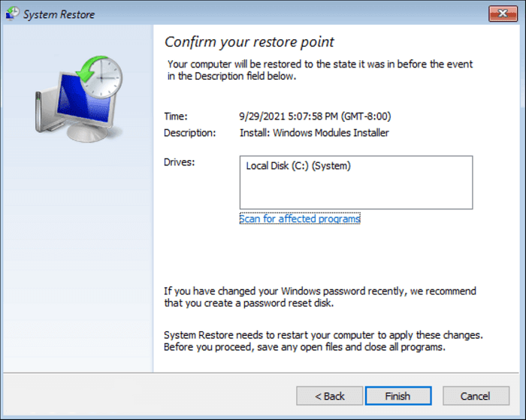Click the Confirm your restore point heading
This screenshot has width=526, height=420.
tap(249, 41)
